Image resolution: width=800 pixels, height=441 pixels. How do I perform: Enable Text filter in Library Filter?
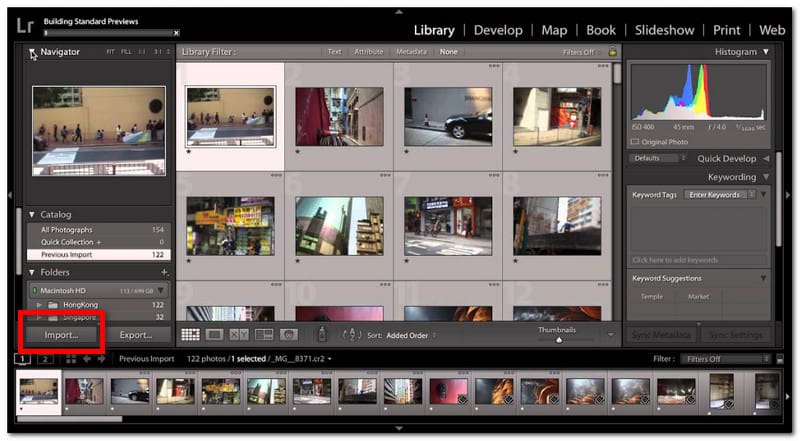(x=334, y=52)
